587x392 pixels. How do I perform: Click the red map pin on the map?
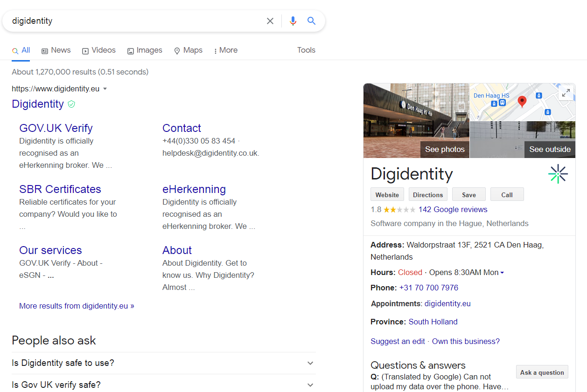pos(522,101)
